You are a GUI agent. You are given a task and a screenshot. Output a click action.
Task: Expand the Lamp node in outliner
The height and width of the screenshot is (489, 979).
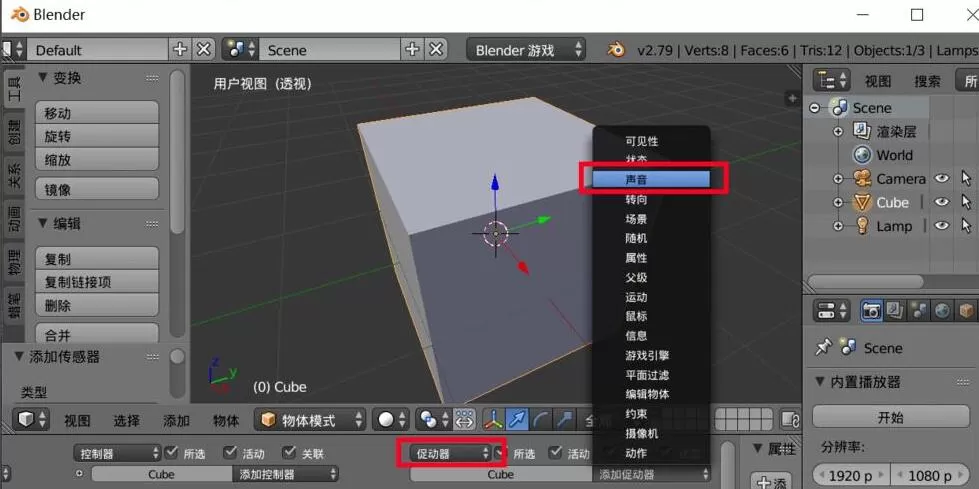coord(838,226)
